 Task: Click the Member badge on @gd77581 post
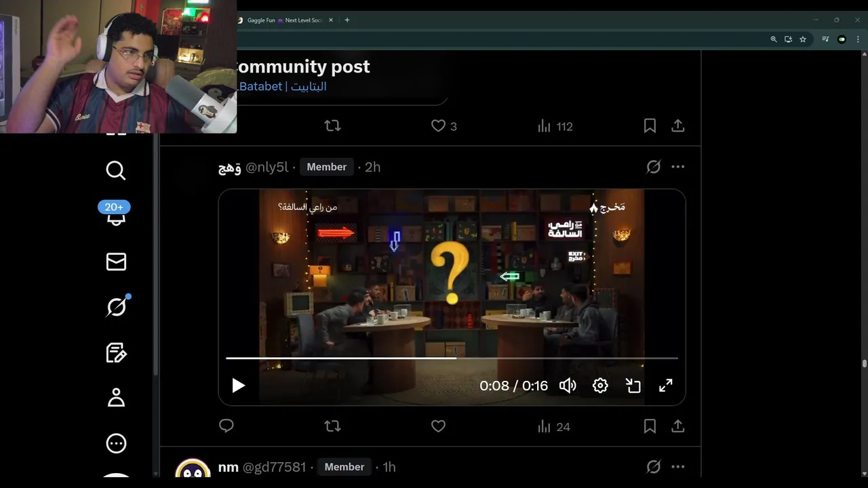[344, 467]
